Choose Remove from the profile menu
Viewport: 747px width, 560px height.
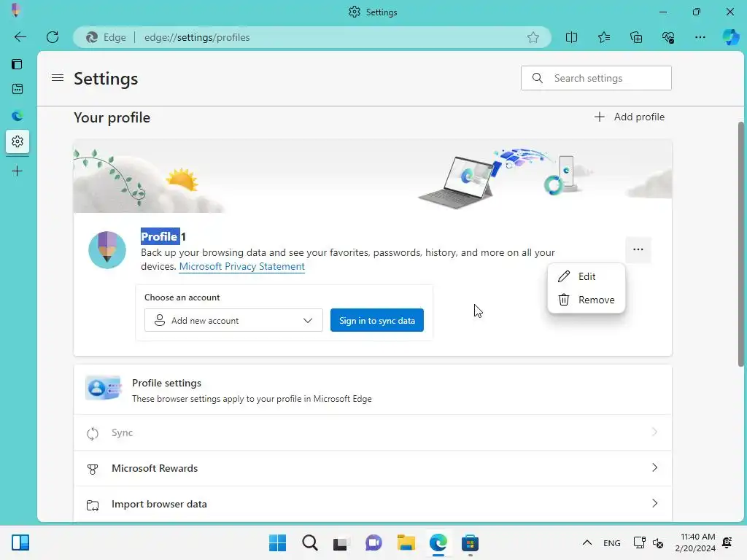[x=586, y=300]
